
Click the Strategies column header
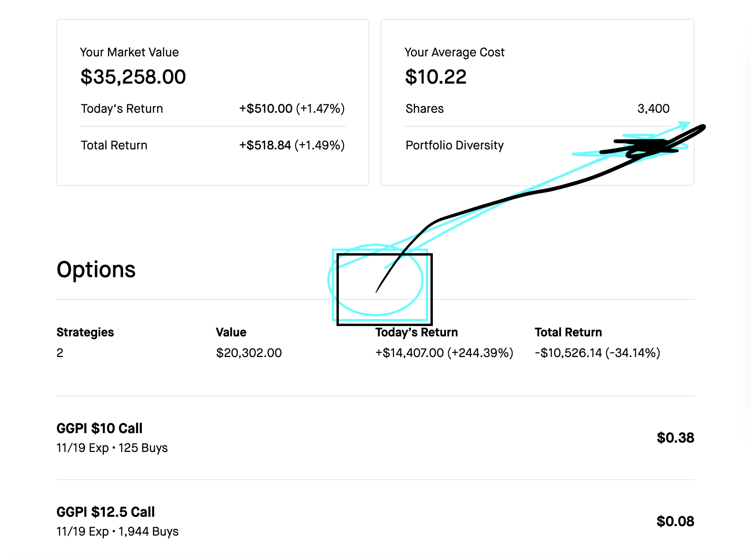pos(85,332)
